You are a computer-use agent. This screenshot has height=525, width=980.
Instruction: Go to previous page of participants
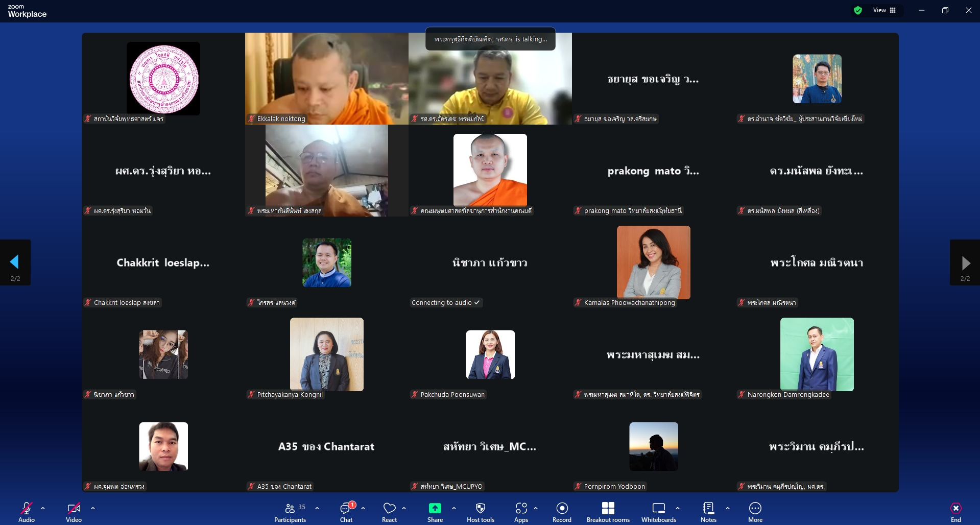point(15,262)
